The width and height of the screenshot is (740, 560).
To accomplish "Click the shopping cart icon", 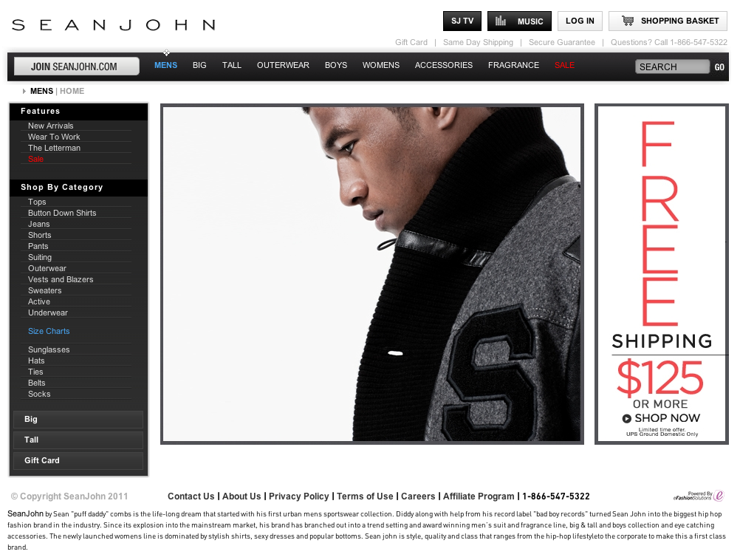I will 627,20.
